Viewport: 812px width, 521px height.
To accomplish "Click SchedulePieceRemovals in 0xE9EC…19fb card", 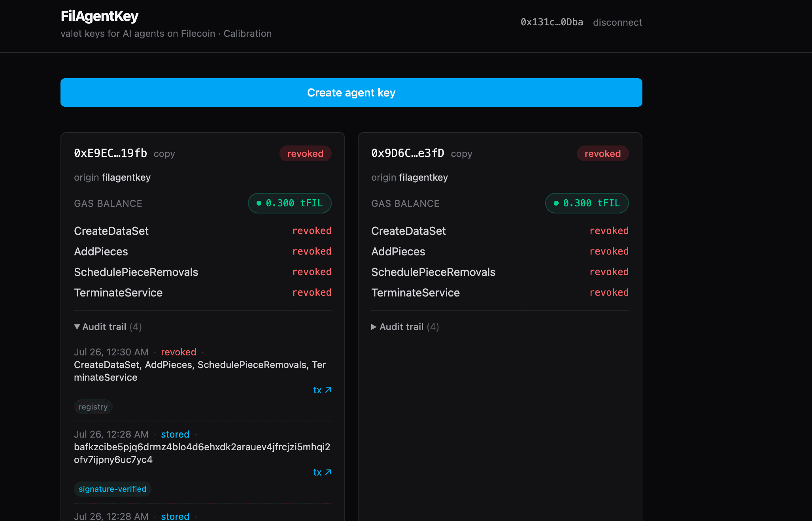I will [136, 272].
